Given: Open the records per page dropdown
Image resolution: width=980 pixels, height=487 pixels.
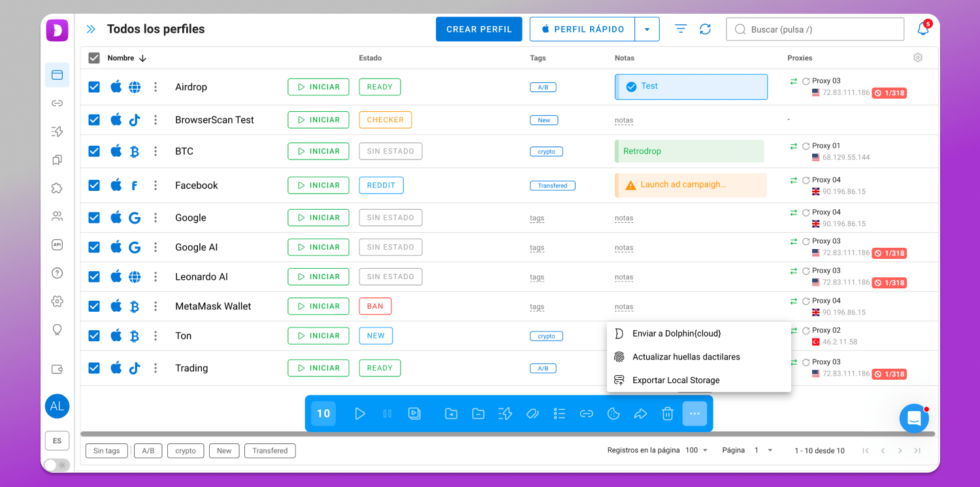Looking at the screenshot, I should [696, 450].
